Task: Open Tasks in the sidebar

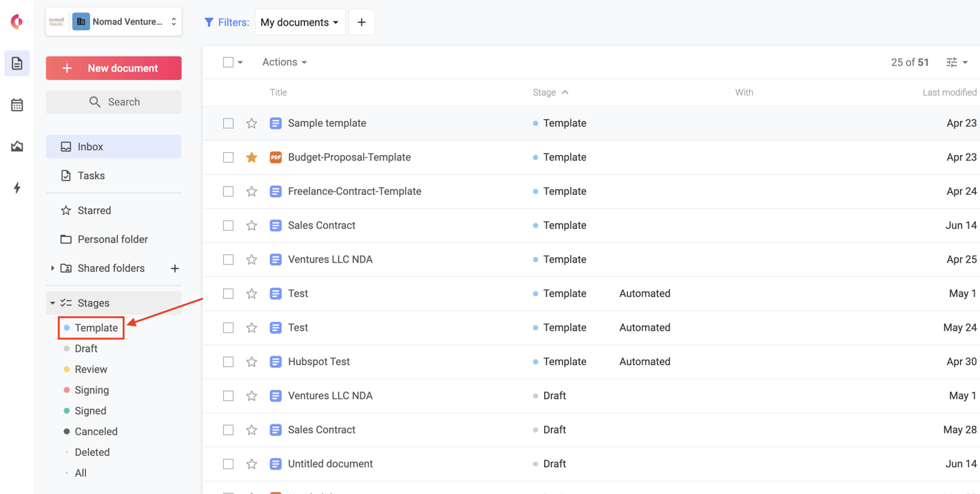Action: pyautogui.click(x=114, y=176)
